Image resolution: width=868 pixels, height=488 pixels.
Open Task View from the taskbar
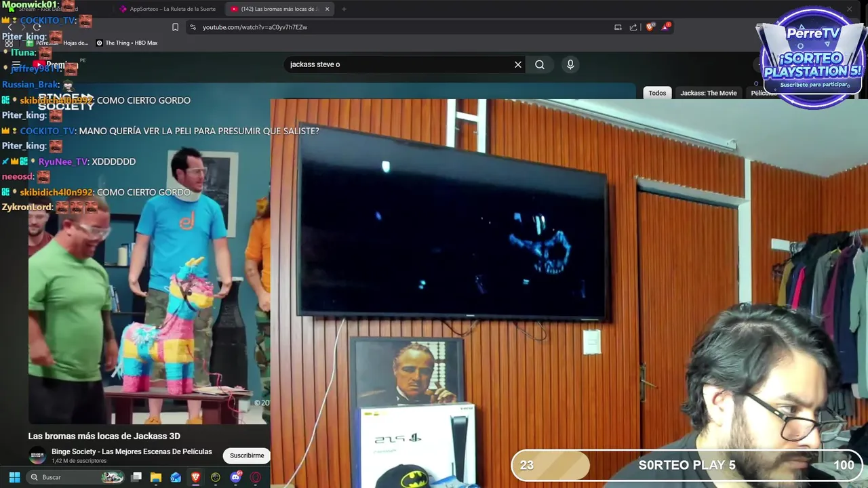point(136,477)
